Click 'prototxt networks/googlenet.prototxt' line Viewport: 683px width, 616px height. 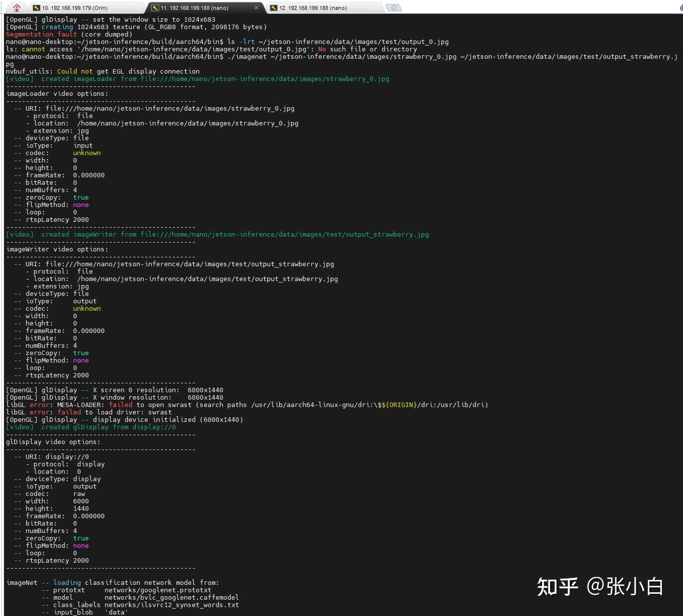click(x=127, y=590)
